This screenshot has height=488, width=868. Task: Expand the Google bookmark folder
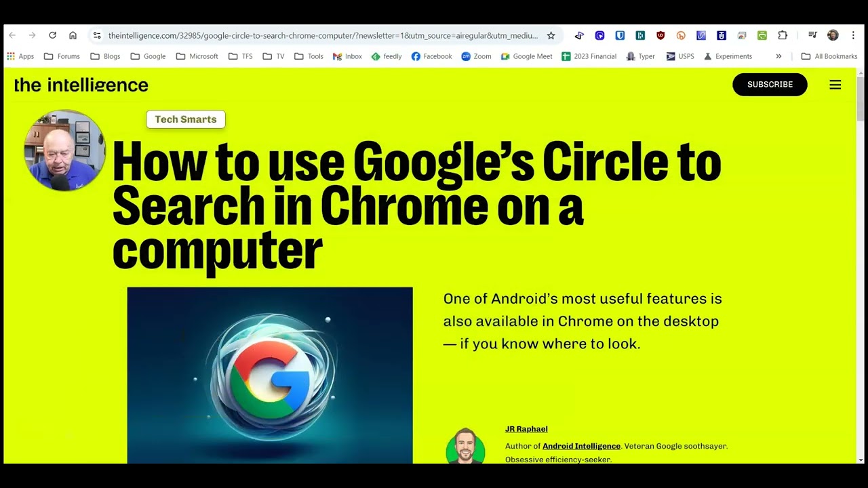point(148,56)
